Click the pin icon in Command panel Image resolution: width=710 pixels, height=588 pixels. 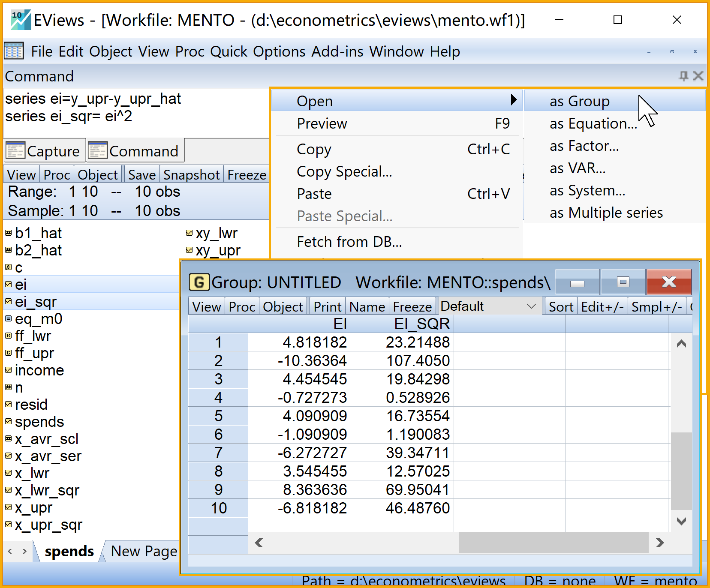[683, 76]
